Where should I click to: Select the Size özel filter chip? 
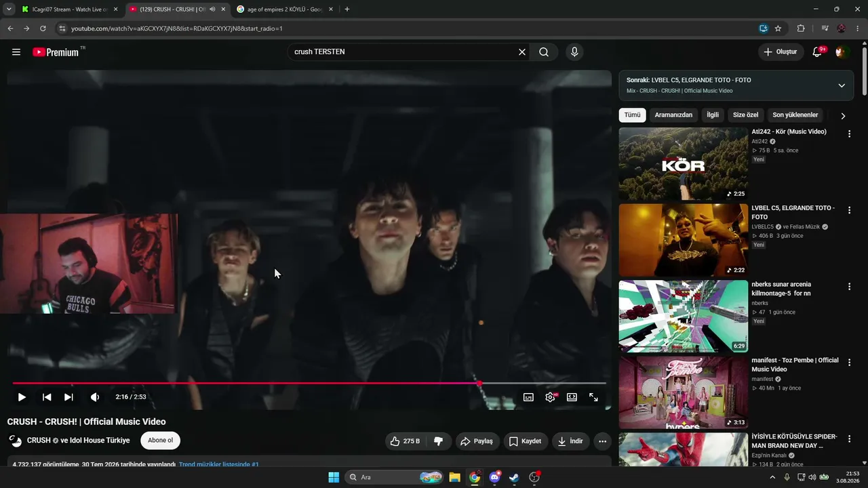point(745,115)
